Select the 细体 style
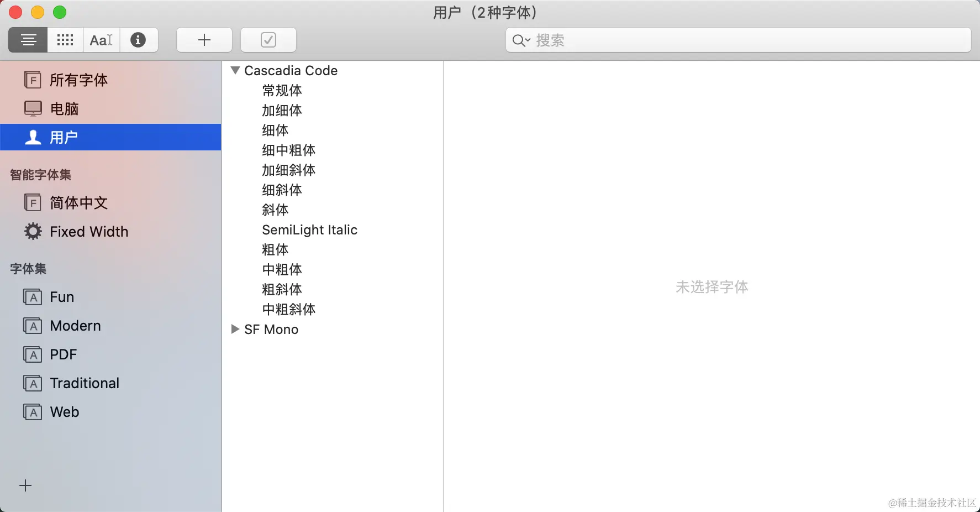This screenshot has height=512, width=980. [x=275, y=130]
